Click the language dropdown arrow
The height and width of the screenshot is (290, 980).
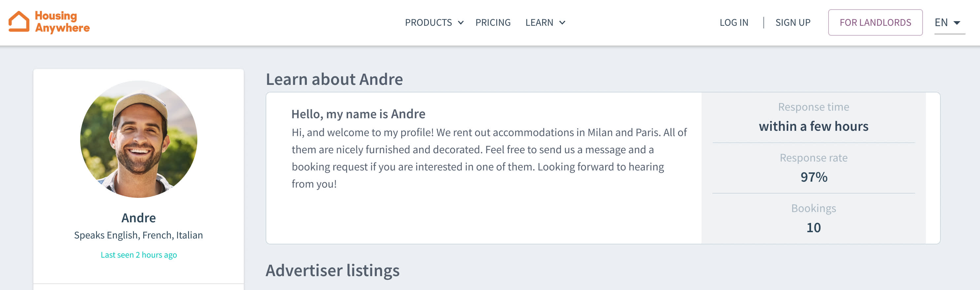(957, 23)
